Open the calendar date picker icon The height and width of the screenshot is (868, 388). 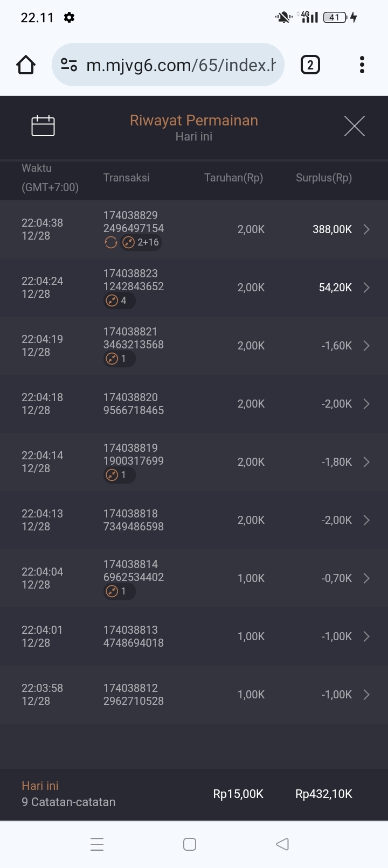43,126
